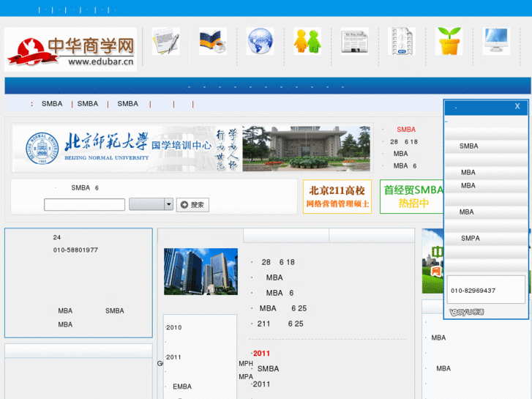532x399 pixels.
Task: Open the 首经贸SMBA 热招中 advertisement
Action: point(411,197)
